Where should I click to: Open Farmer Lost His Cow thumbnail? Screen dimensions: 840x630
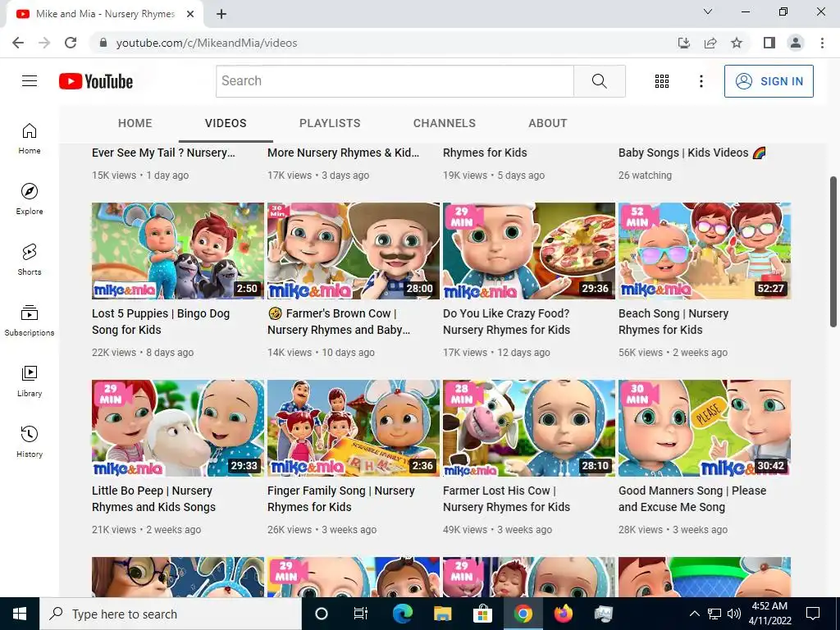tap(529, 428)
